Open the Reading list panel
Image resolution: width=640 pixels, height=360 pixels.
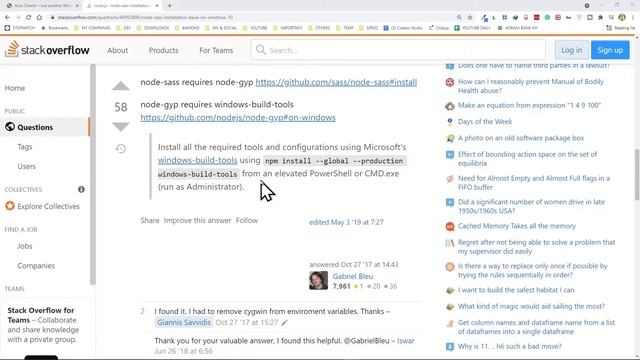point(621,28)
